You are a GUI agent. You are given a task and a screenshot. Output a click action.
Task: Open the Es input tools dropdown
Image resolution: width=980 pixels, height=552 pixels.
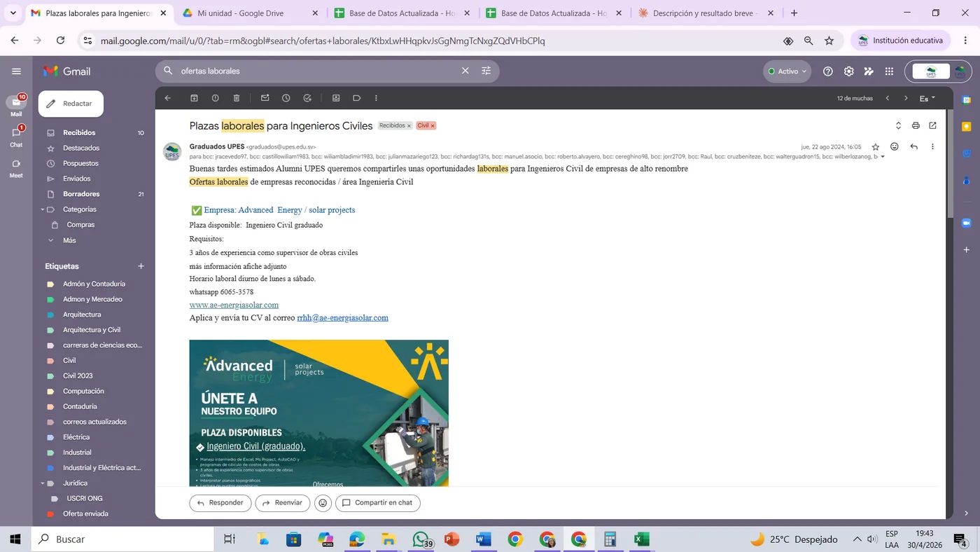927,98
